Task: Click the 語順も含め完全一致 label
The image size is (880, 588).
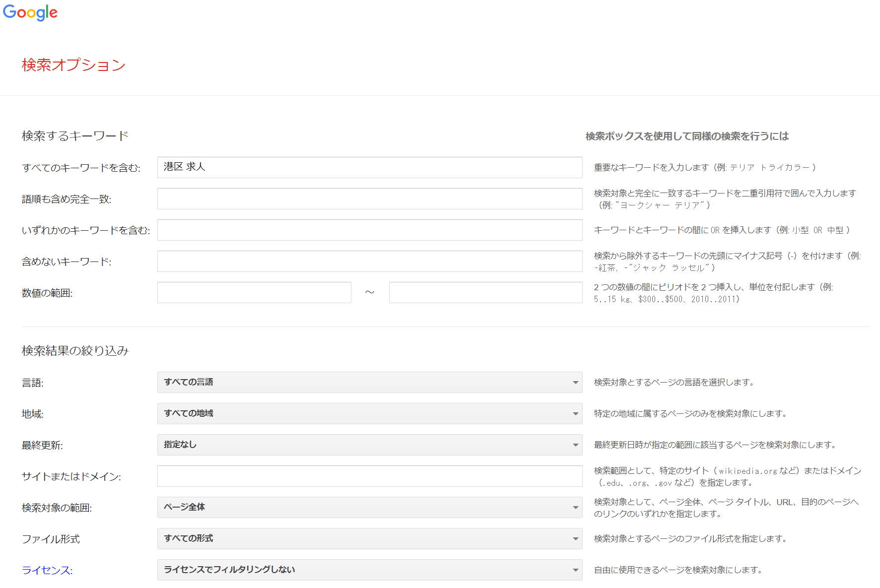Action: click(x=67, y=199)
